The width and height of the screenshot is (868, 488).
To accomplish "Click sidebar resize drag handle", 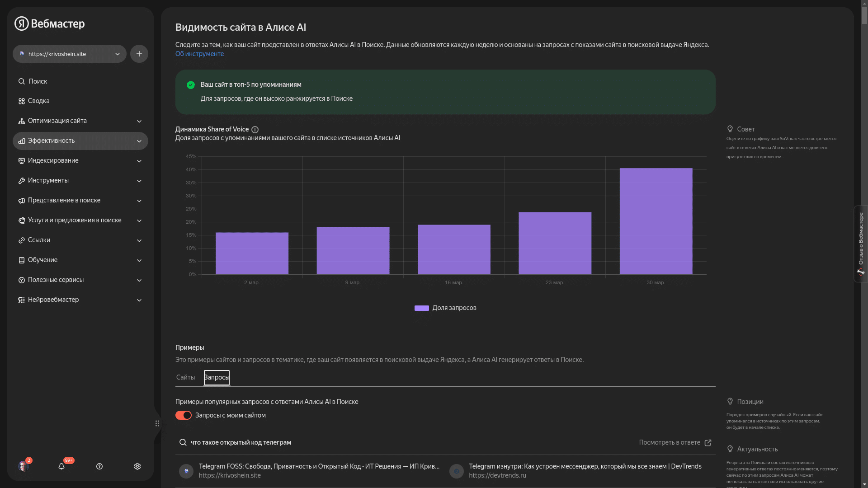I will [x=157, y=423].
